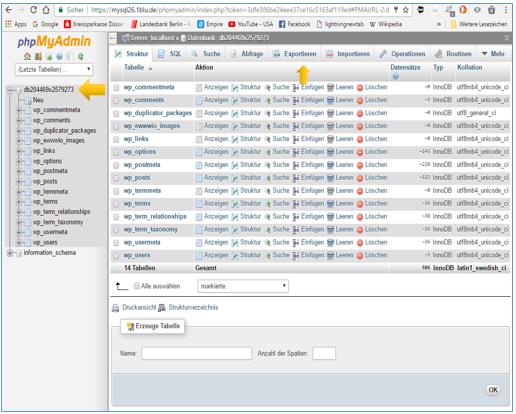Click the browser address bar URL
516x414 pixels.
pos(240,10)
